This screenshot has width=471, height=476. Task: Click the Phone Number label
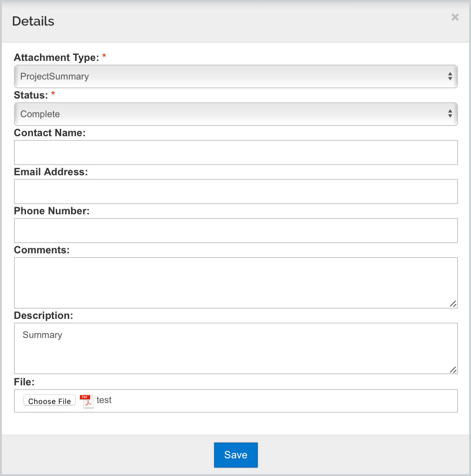(x=52, y=211)
